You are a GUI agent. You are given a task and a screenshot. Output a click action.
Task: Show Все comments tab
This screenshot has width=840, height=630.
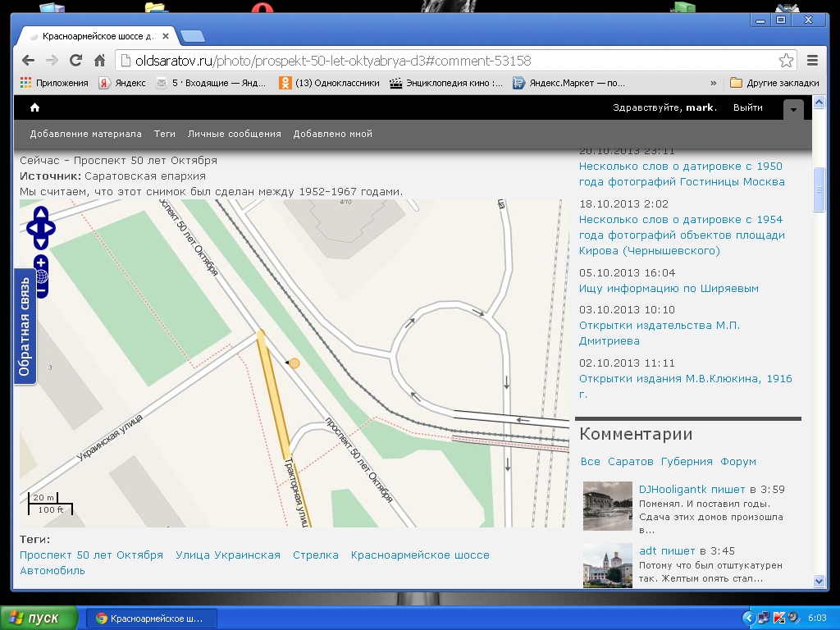(591, 462)
